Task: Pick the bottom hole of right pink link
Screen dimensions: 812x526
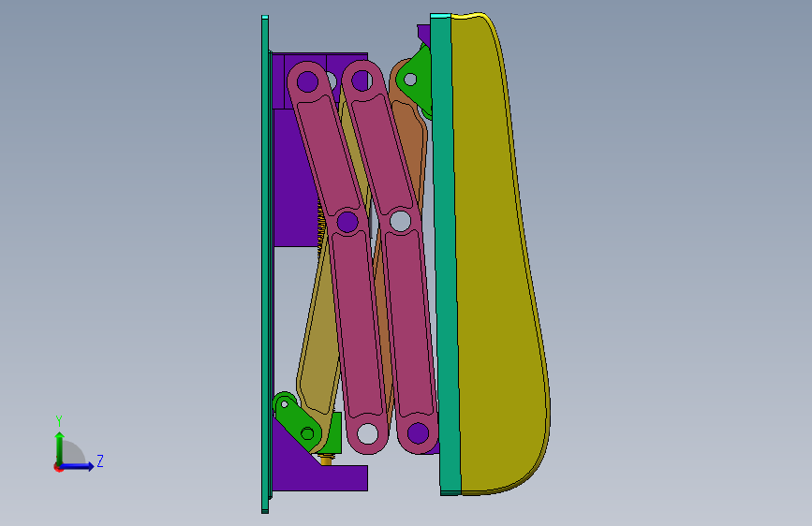Action: point(418,433)
